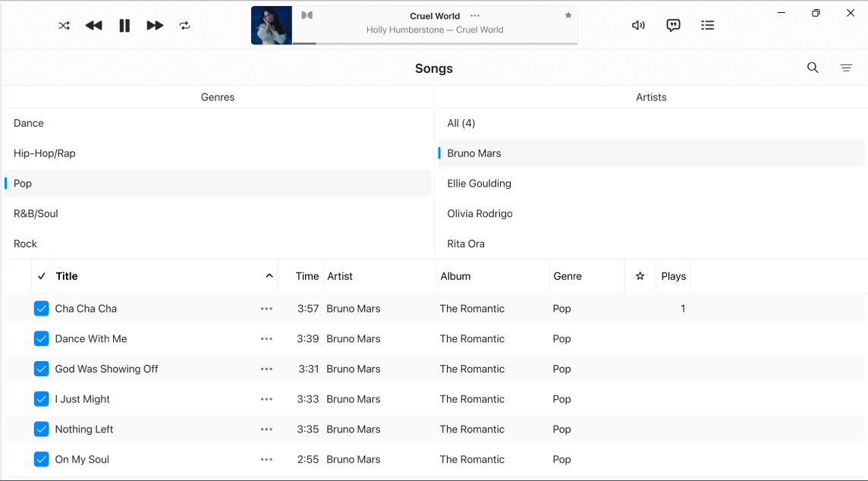Open more options for On My Soul
Screen dimensions: 868x481
[x=267, y=460]
